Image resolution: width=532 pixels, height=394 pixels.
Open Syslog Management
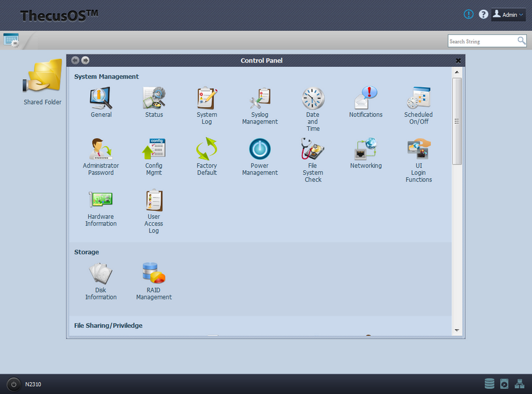(260, 98)
